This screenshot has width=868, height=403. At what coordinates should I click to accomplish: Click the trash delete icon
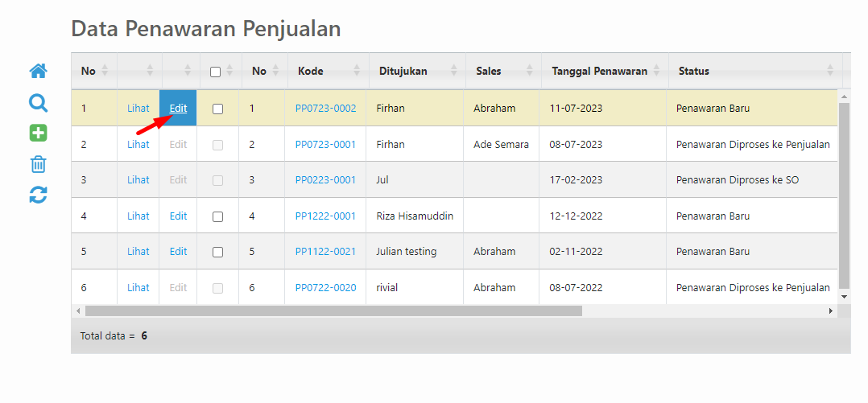(x=38, y=164)
